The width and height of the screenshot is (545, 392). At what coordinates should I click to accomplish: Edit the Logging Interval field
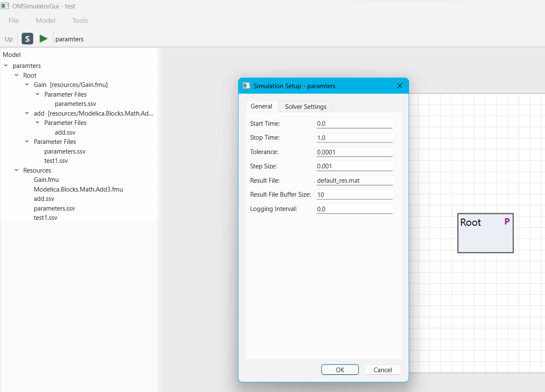click(355, 209)
